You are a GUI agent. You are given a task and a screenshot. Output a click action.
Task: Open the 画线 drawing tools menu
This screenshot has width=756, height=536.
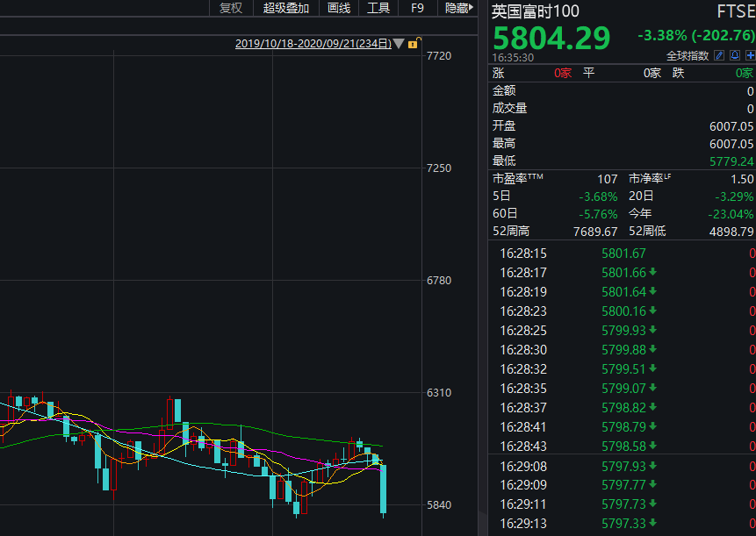point(339,8)
